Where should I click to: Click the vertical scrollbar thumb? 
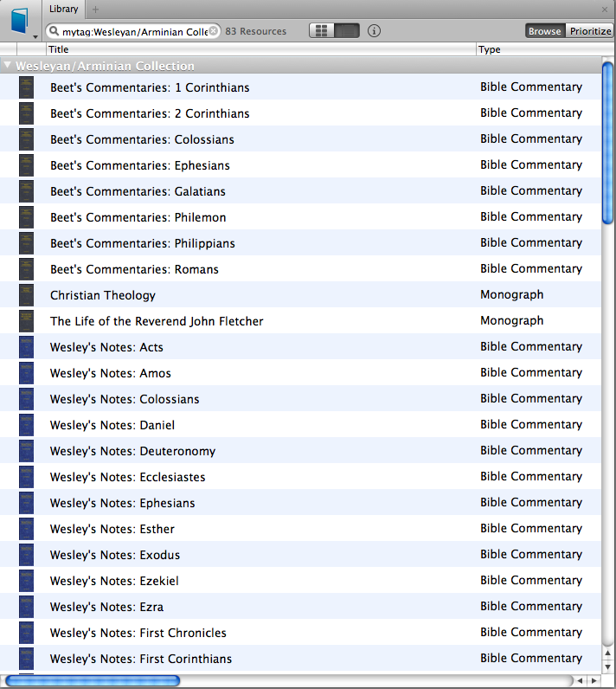(607, 143)
